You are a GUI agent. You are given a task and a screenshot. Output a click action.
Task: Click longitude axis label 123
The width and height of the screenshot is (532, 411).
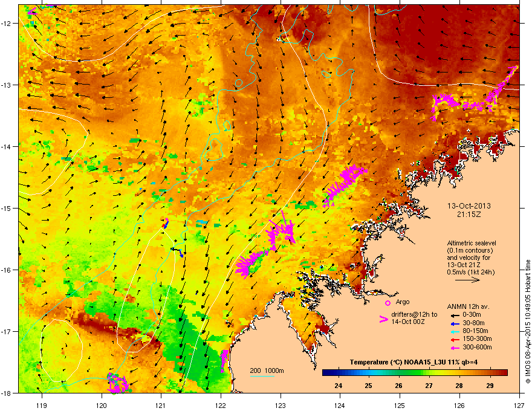point(281,405)
